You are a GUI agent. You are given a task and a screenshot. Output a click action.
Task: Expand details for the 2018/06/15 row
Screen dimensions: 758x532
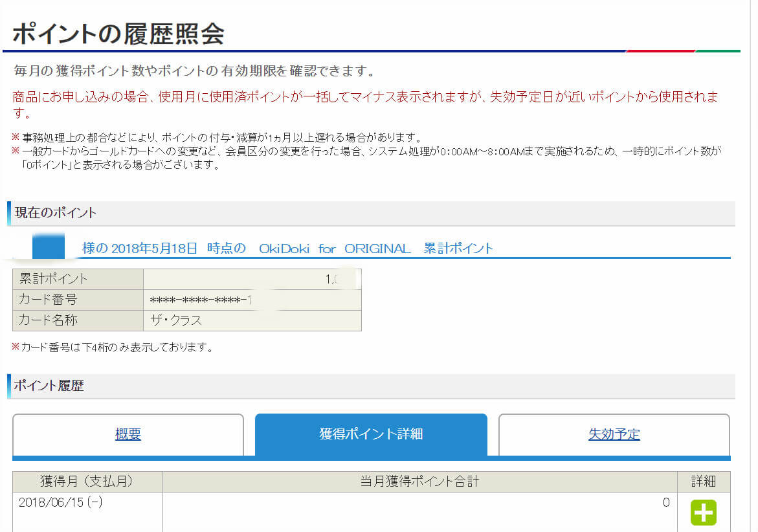[x=703, y=512]
